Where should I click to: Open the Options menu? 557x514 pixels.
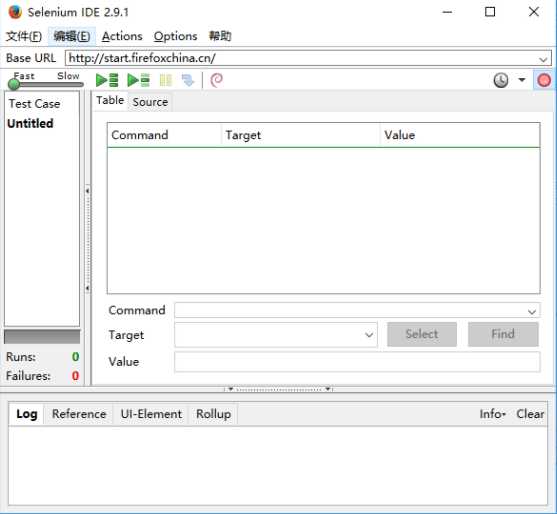click(x=175, y=36)
